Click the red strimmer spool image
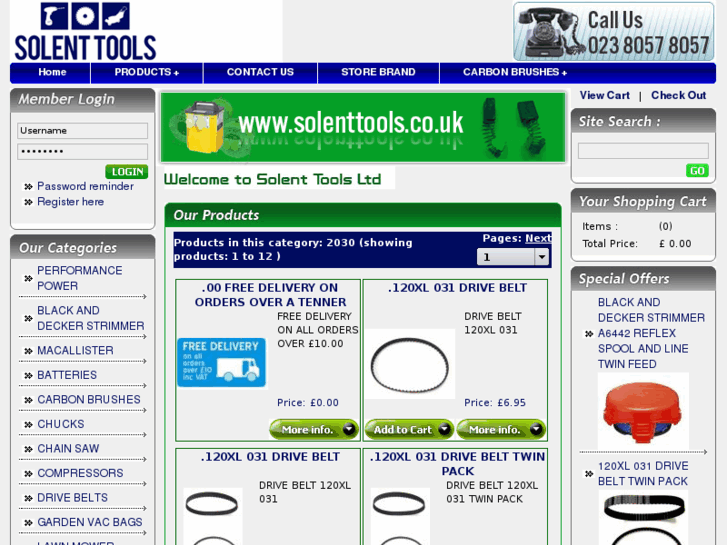Viewport: 727px width, 545px height. (643, 410)
